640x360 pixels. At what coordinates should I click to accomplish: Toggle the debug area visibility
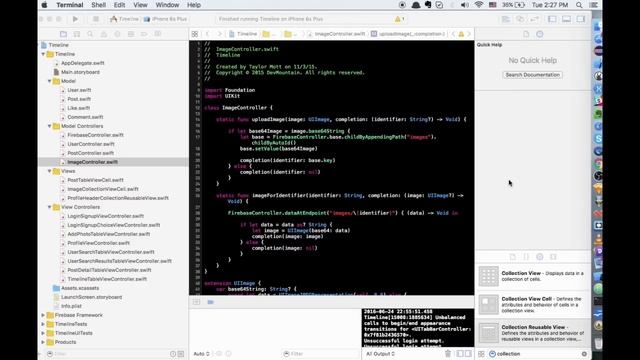point(566,19)
